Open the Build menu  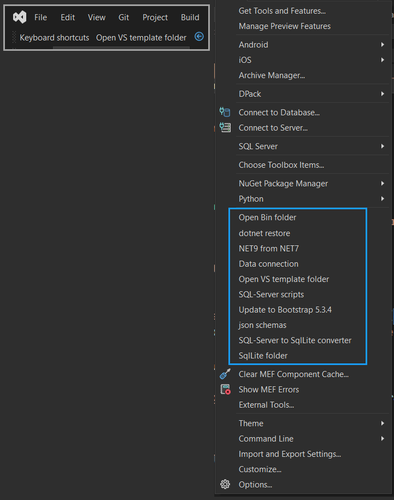click(190, 17)
